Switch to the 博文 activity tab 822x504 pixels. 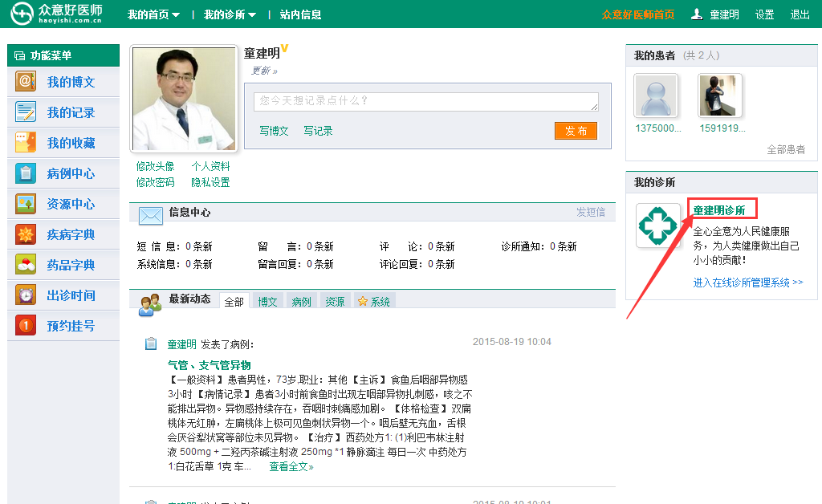click(x=267, y=301)
